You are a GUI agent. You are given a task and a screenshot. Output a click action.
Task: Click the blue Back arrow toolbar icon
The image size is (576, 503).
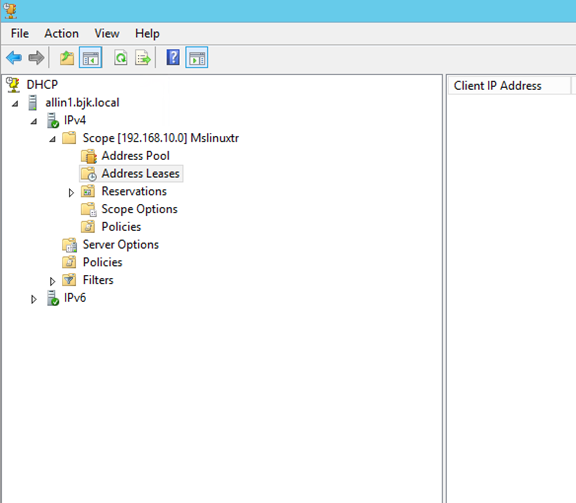point(14,58)
